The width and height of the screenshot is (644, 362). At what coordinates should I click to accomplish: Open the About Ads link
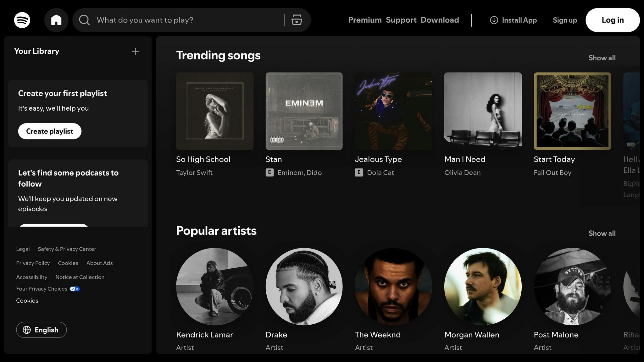click(99, 263)
